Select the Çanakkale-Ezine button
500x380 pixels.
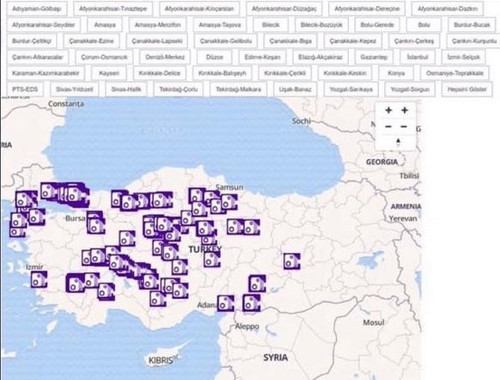click(x=91, y=41)
